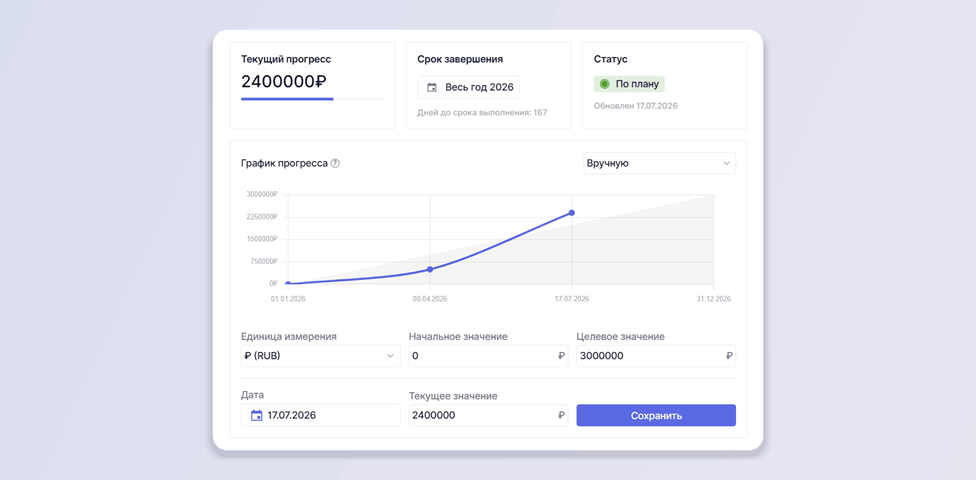
Task: Click the Сохранить button
Action: tap(656, 415)
